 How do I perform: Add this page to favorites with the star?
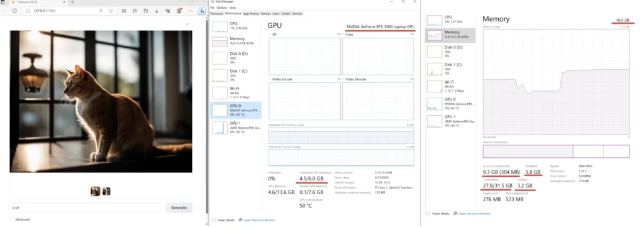(x=111, y=11)
